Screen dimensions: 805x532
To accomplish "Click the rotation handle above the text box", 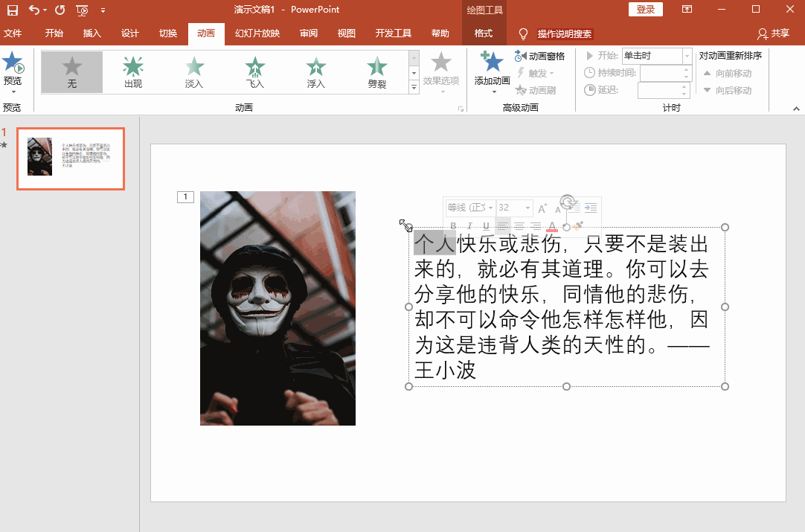I will pos(567,201).
